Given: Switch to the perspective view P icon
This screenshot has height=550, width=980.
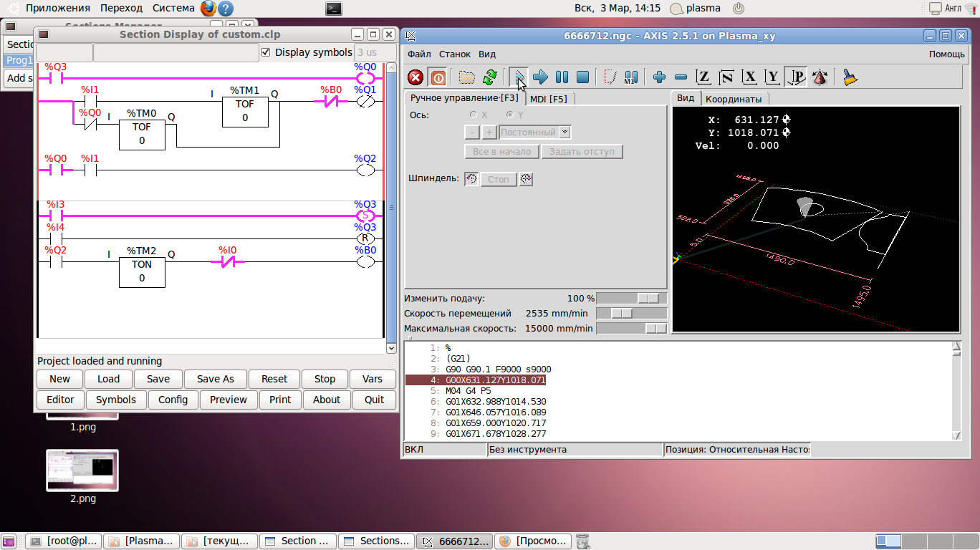Looking at the screenshot, I should (x=796, y=77).
